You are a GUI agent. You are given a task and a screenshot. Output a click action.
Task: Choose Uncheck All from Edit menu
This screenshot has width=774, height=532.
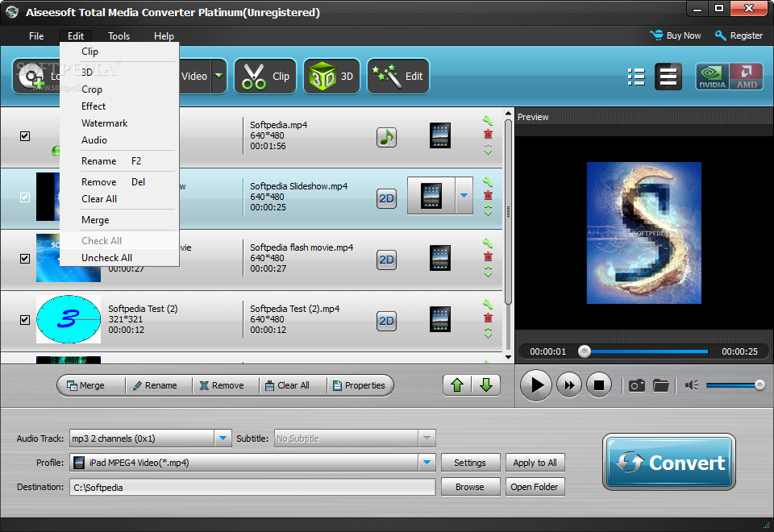tap(119, 258)
